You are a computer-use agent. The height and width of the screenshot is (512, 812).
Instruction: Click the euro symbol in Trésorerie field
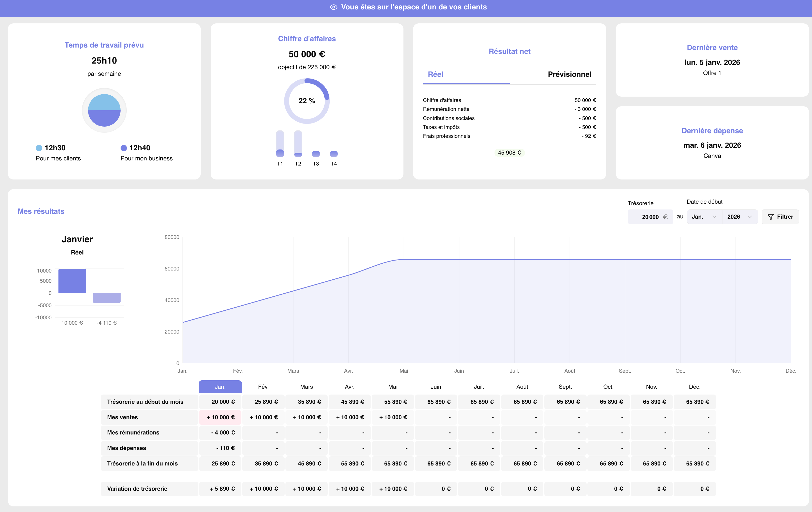coord(665,217)
